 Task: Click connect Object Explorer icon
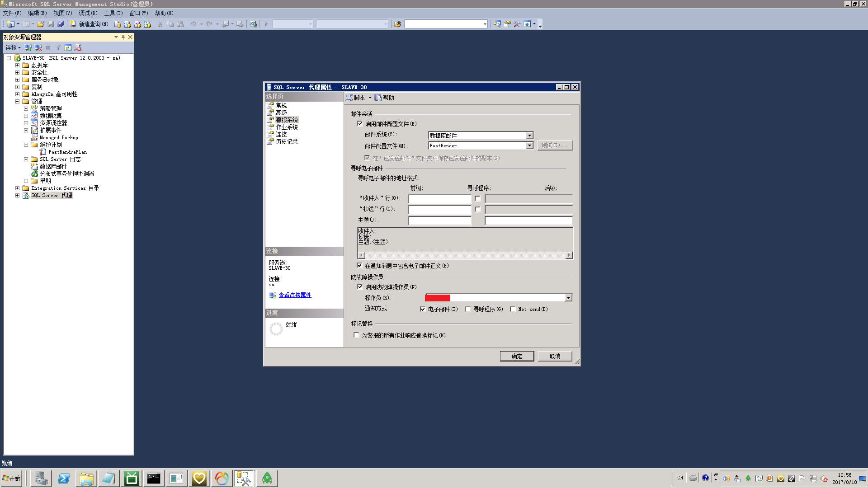[28, 47]
